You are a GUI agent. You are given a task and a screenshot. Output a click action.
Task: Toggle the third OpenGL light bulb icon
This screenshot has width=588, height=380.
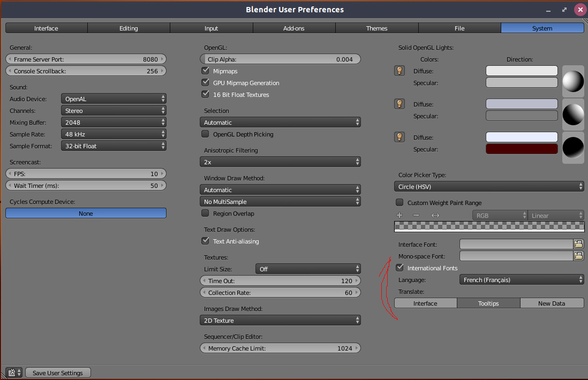(x=399, y=137)
